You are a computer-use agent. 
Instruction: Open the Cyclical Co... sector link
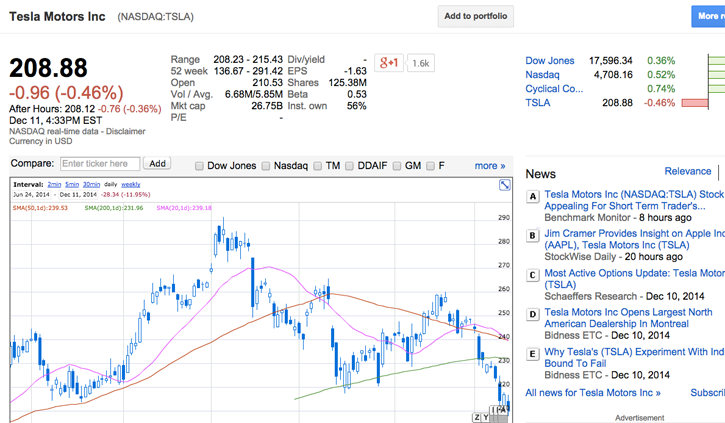point(554,89)
